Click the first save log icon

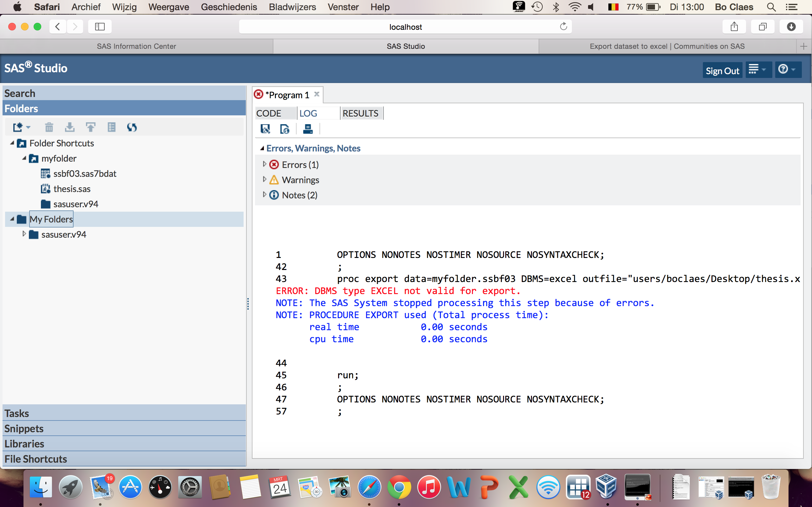[265, 129]
